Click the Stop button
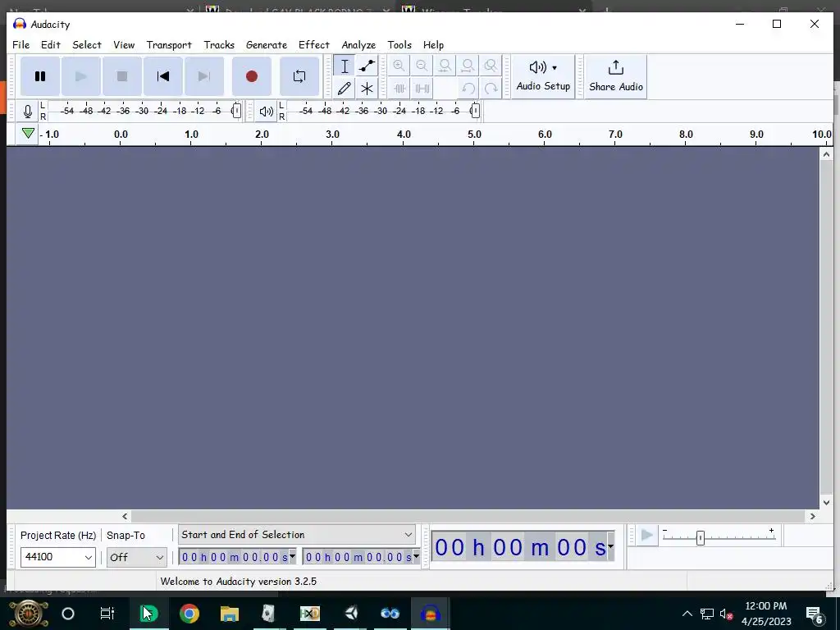This screenshot has width=840, height=630. click(x=122, y=76)
